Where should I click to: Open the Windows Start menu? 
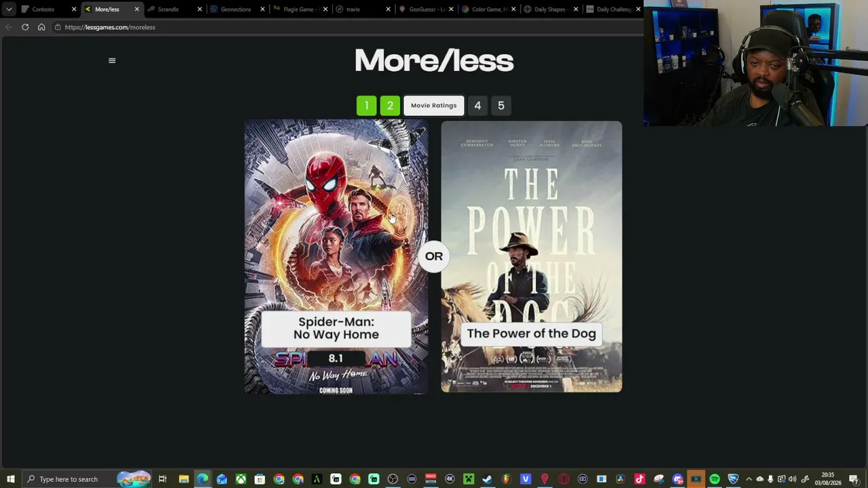click(10, 479)
